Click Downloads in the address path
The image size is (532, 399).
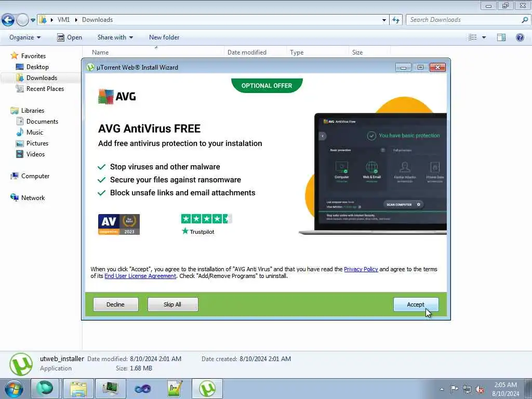pyautogui.click(x=97, y=20)
